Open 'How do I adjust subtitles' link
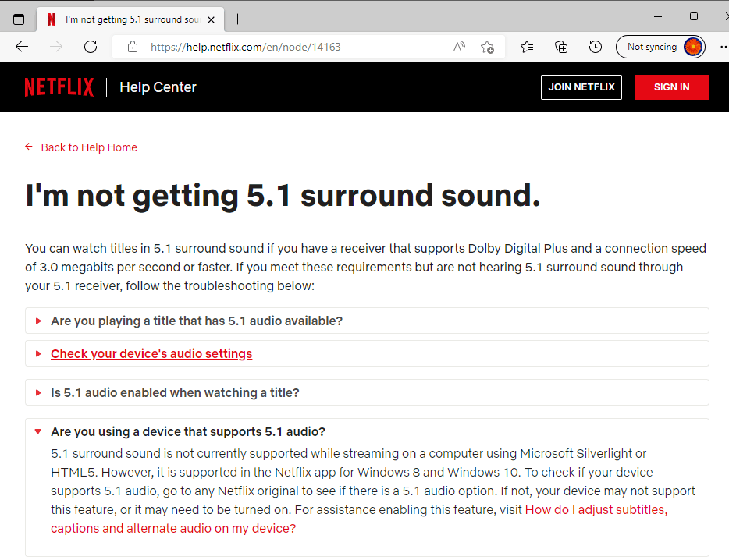The image size is (729, 560). (359, 519)
